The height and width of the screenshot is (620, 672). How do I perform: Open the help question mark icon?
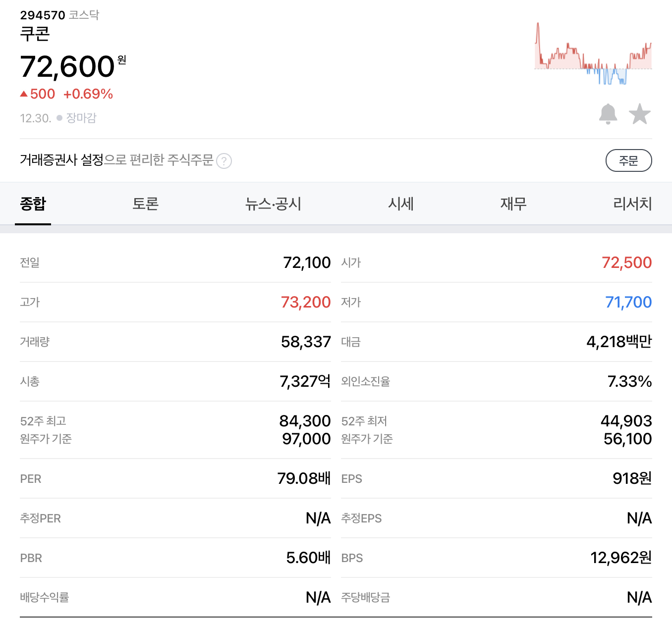click(x=224, y=161)
